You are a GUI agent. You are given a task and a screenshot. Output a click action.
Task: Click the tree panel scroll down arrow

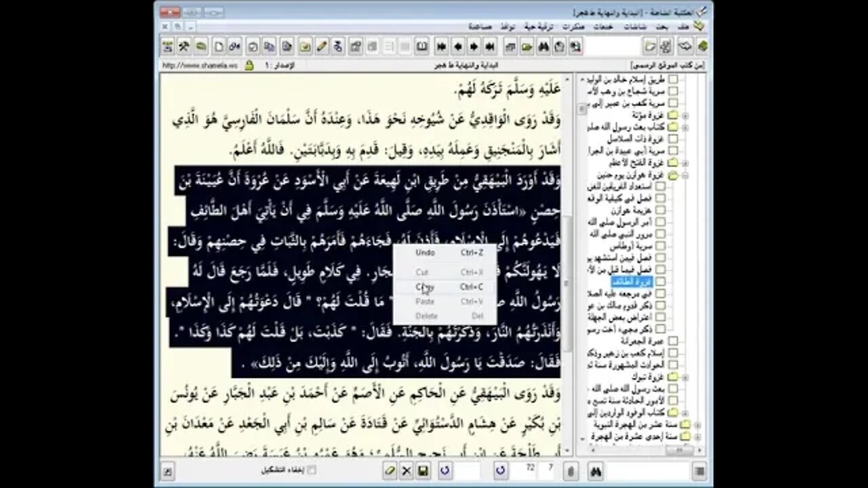tap(582, 439)
